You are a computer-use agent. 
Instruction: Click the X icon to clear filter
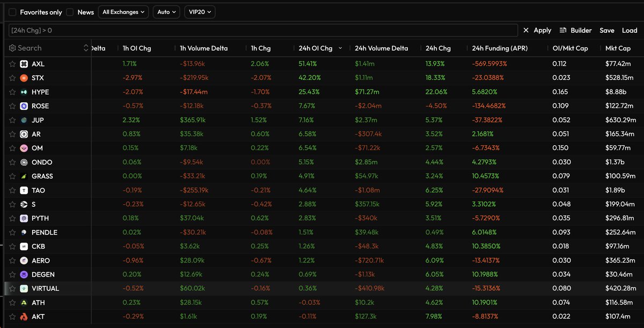click(526, 31)
